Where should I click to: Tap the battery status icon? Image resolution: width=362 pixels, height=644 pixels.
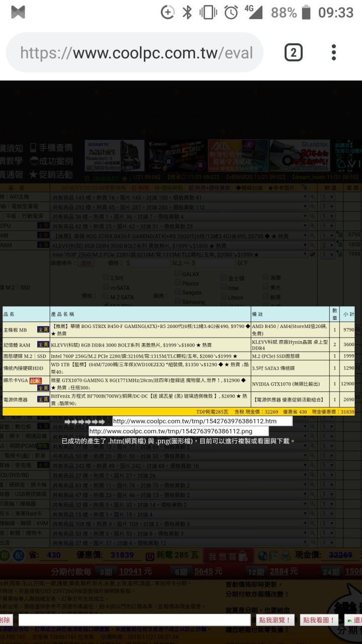(306, 12)
